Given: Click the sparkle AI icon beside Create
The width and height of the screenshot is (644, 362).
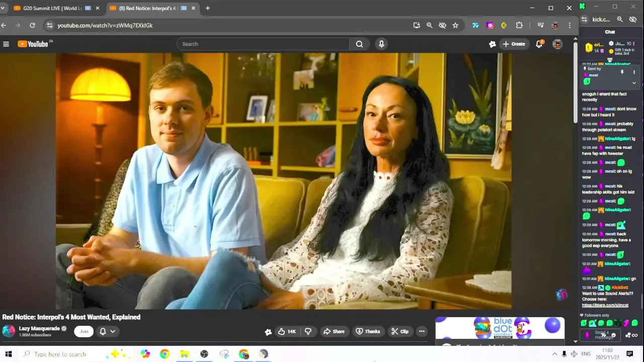Looking at the screenshot, I should point(492,44).
